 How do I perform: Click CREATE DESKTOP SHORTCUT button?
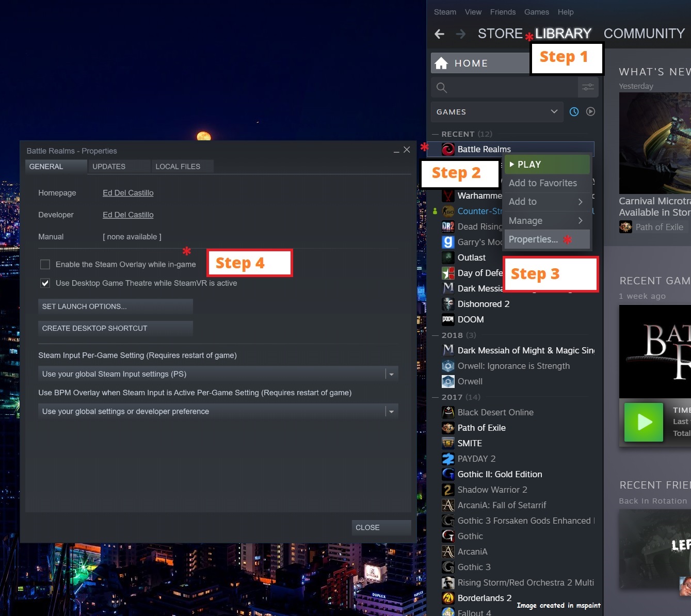coord(116,328)
